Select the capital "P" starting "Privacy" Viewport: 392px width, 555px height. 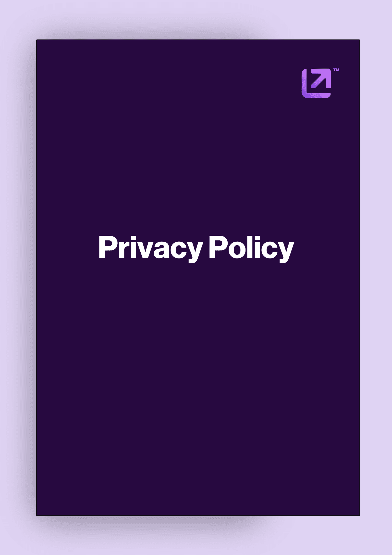108,247
